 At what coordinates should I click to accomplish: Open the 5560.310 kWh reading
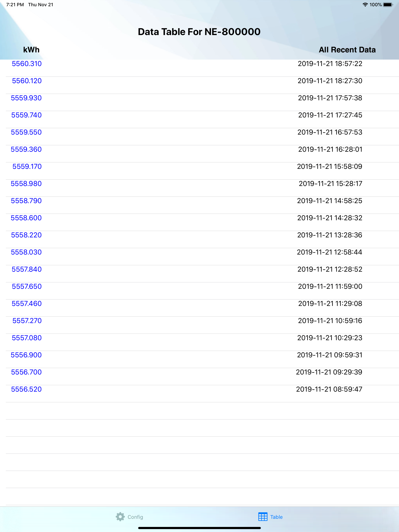click(27, 64)
